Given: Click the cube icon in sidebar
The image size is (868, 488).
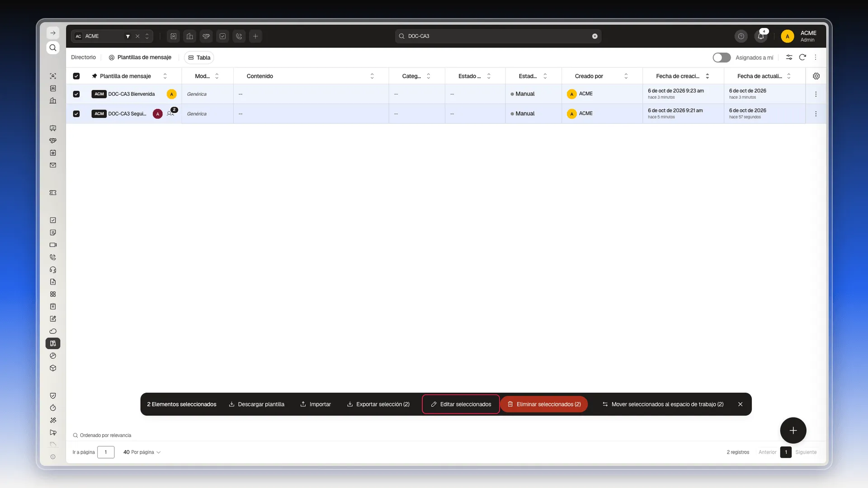Looking at the screenshot, I should 53,368.
